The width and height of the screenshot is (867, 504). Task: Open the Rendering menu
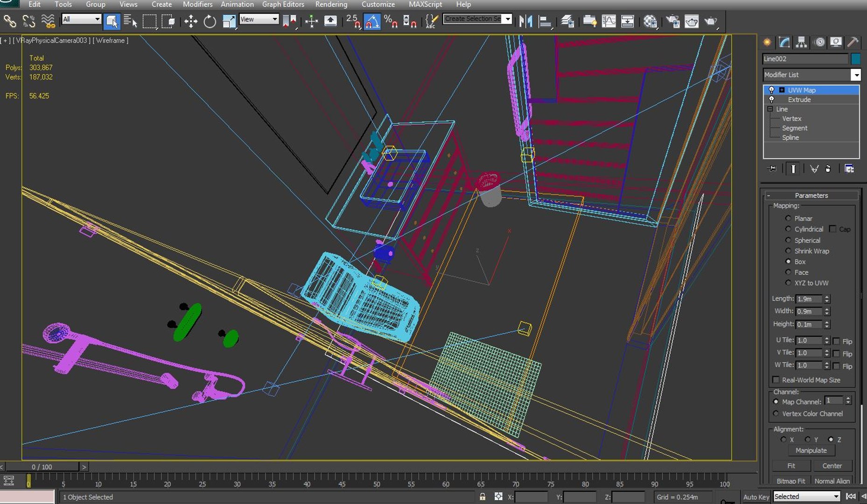[x=331, y=4]
